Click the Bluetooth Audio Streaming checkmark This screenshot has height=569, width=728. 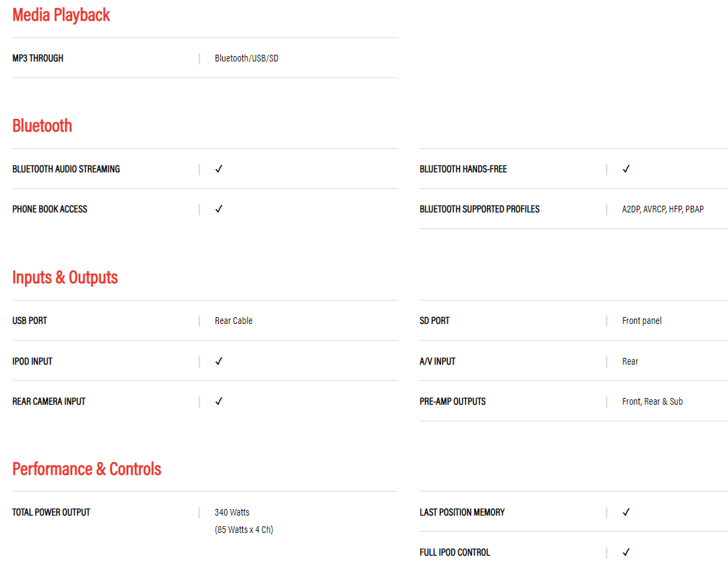pyautogui.click(x=219, y=169)
